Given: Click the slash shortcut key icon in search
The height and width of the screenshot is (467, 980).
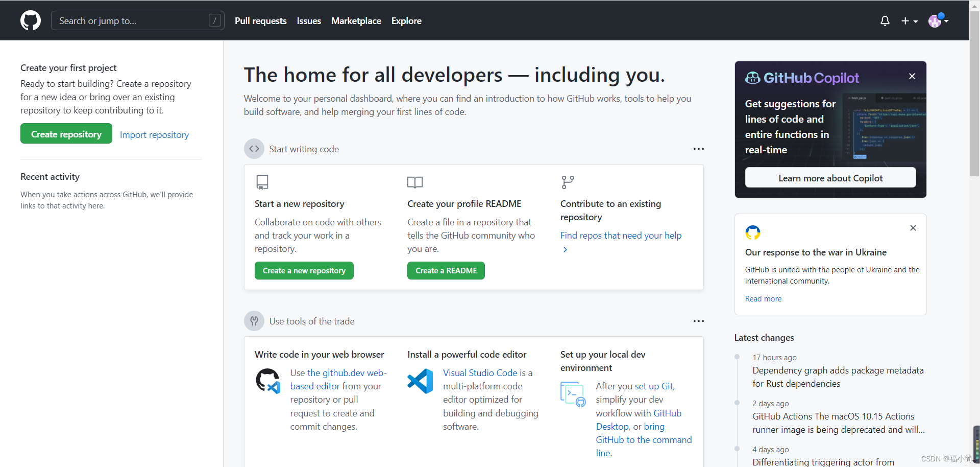Looking at the screenshot, I should coord(215,20).
